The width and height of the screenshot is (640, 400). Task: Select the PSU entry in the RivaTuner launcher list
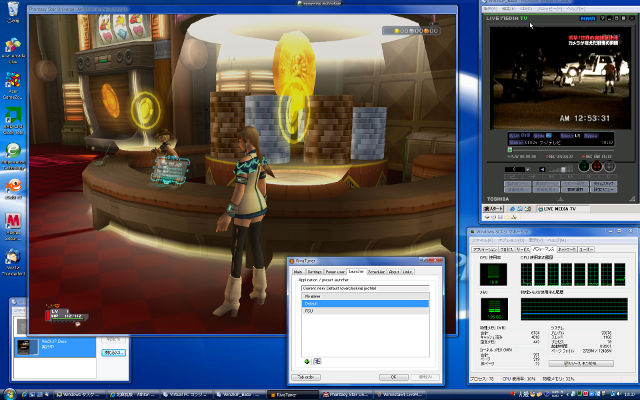pyautogui.click(x=365, y=311)
